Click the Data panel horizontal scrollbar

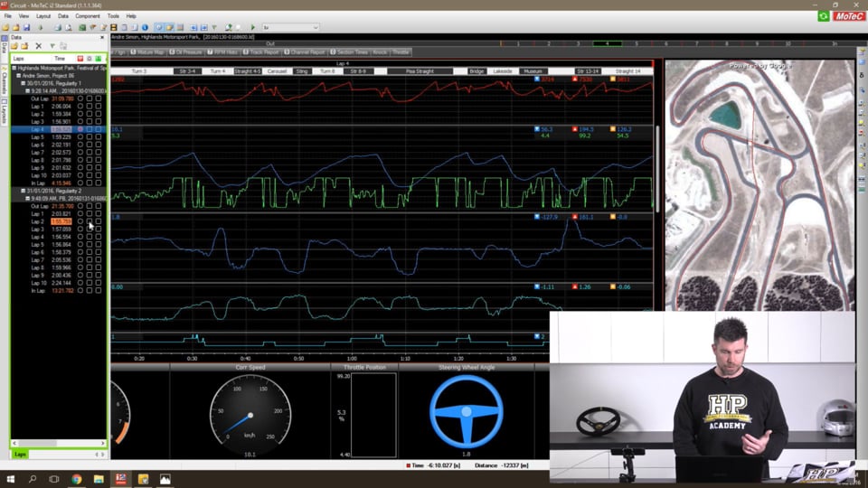pos(59,443)
